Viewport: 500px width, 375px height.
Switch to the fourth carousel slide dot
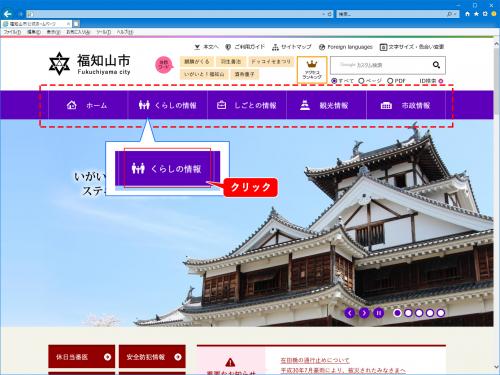click(430, 313)
